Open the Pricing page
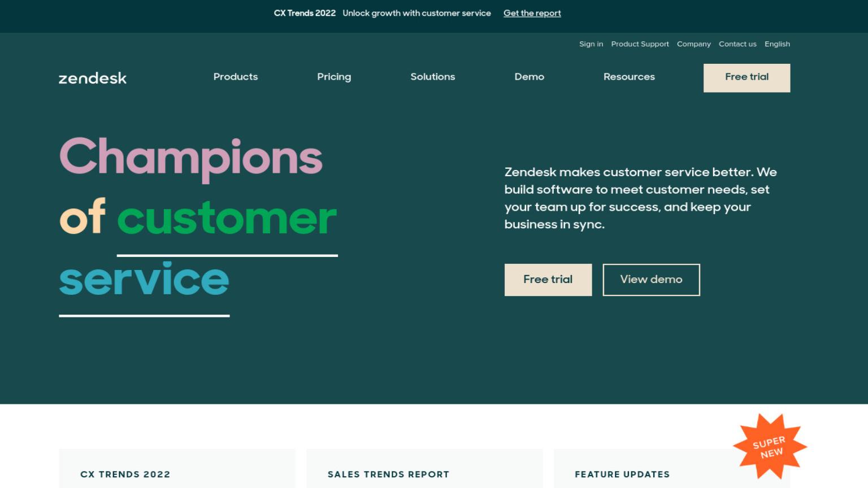 point(334,77)
